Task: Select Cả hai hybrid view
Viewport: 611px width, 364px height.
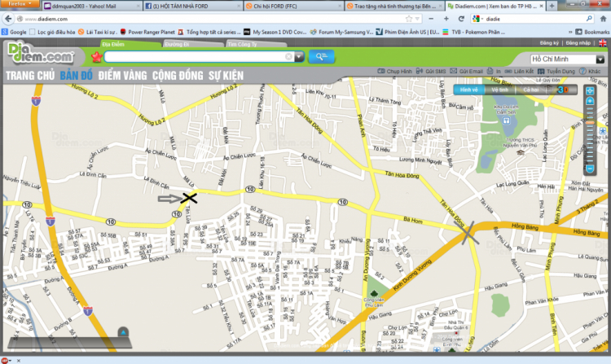Action: pos(530,90)
